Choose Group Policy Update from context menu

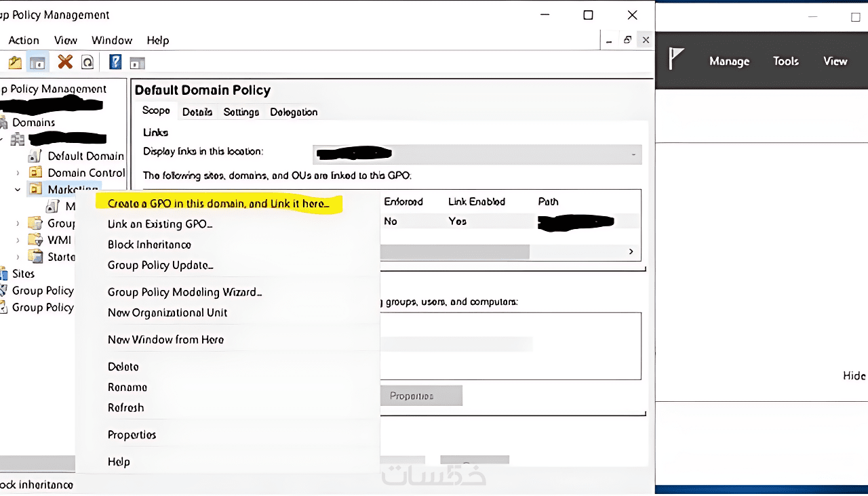(161, 265)
